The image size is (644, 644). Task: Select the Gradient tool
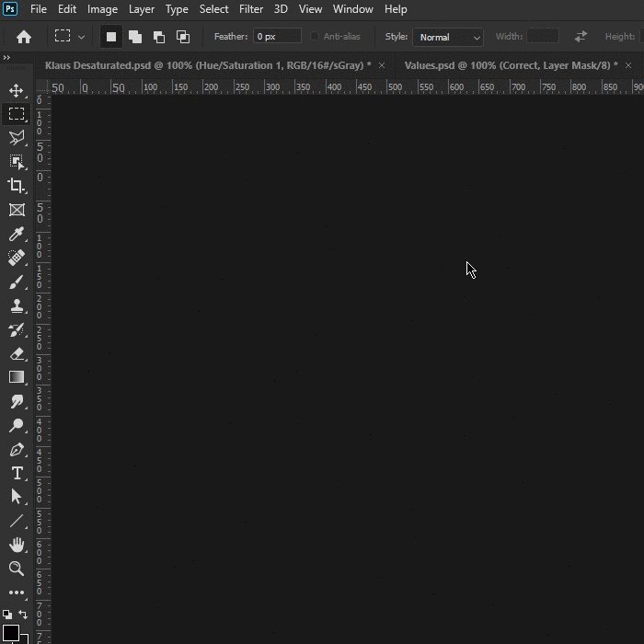(x=17, y=377)
